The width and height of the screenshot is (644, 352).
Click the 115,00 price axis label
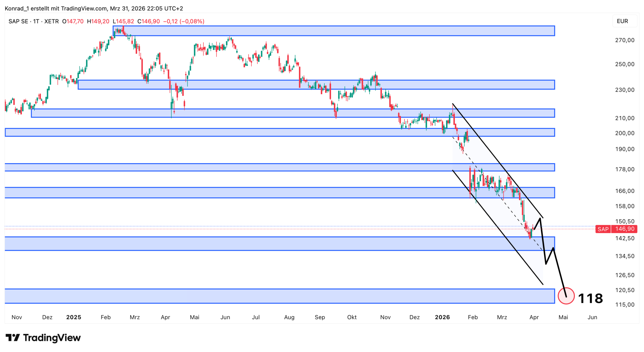(x=624, y=304)
